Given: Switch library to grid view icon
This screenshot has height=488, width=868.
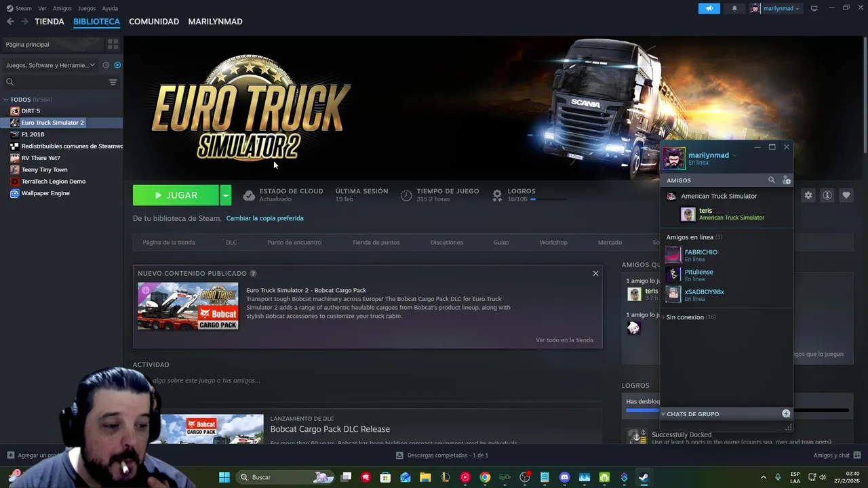Looking at the screenshot, I should 113,44.
